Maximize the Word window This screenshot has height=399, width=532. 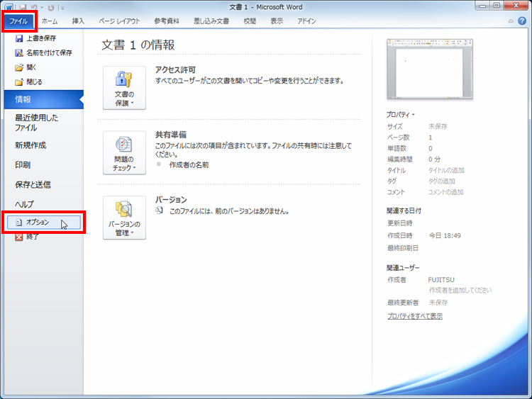pyautogui.click(x=497, y=6)
